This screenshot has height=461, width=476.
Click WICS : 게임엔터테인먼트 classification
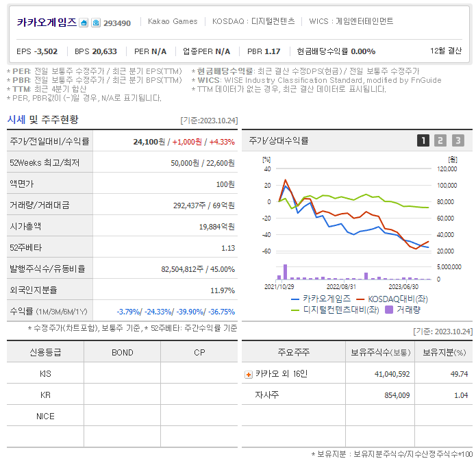click(351, 21)
